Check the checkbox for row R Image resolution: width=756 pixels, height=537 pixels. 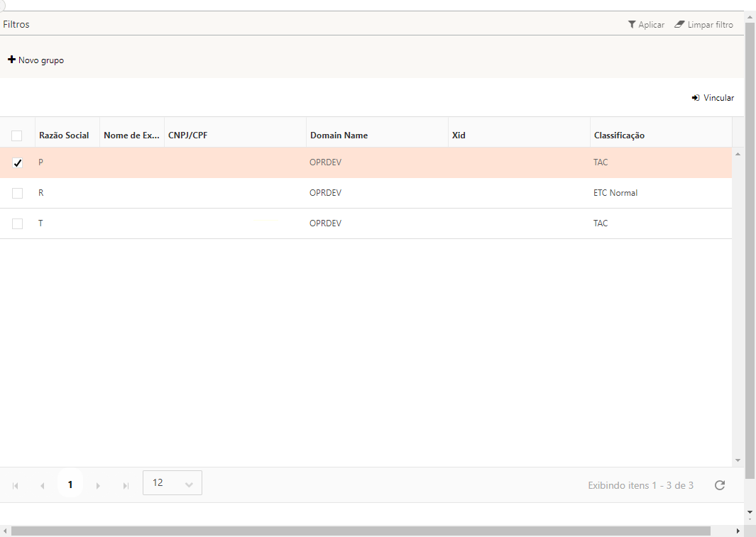pos(18,193)
